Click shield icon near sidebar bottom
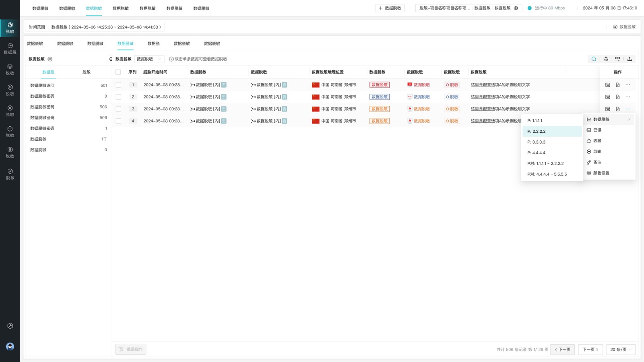This screenshot has width=644, height=362. [10, 326]
